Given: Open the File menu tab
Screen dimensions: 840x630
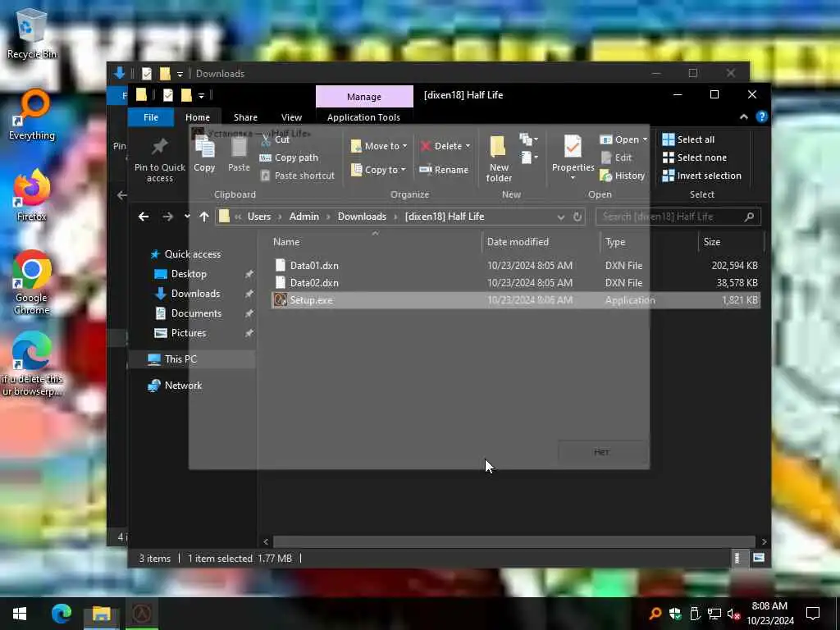Looking at the screenshot, I should (151, 117).
